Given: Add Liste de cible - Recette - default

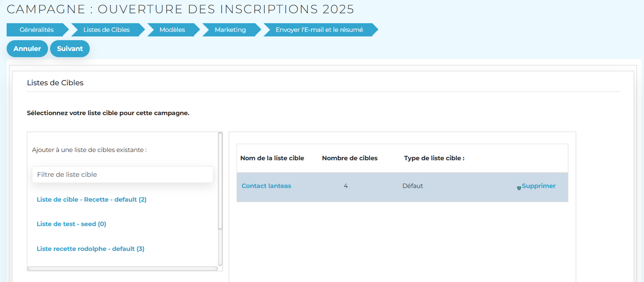Looking at the screenshot, I should (91, 200).
